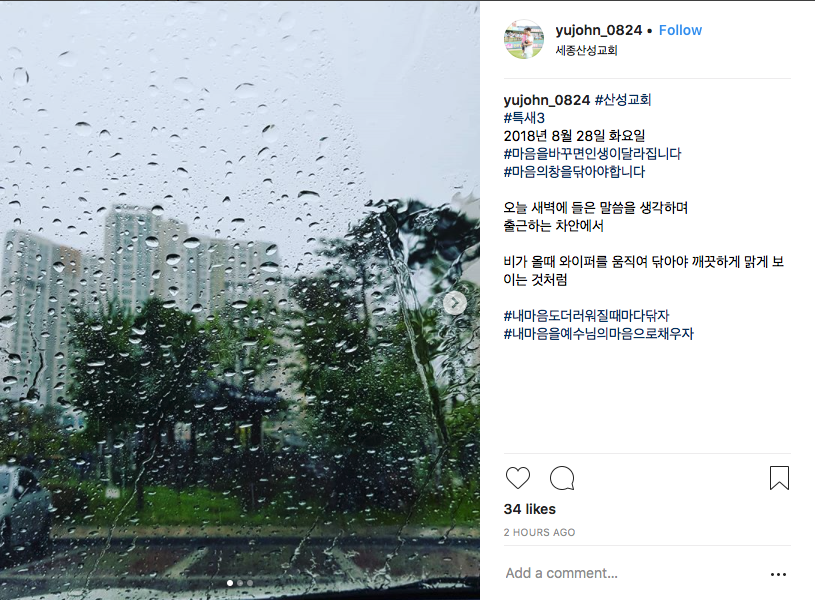The image size is (815, 600).
Task: View the 34 likes list
Action: pos(530,509)
